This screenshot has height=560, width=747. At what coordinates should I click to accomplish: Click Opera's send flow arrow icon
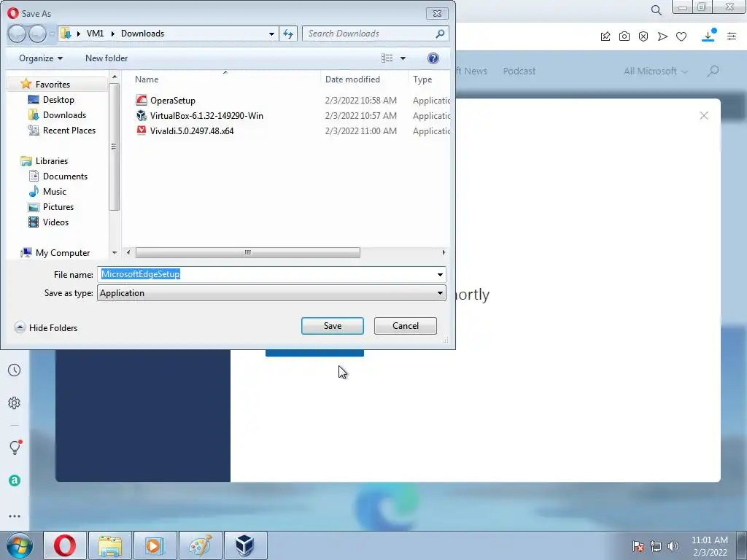pos(662,36)
